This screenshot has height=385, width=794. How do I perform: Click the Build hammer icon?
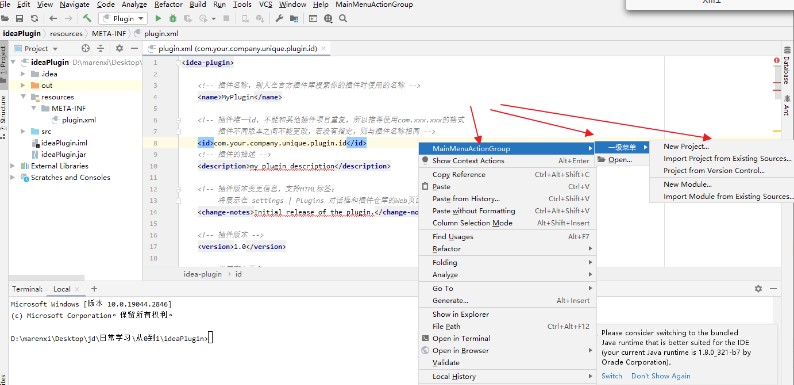pos(87,18)
